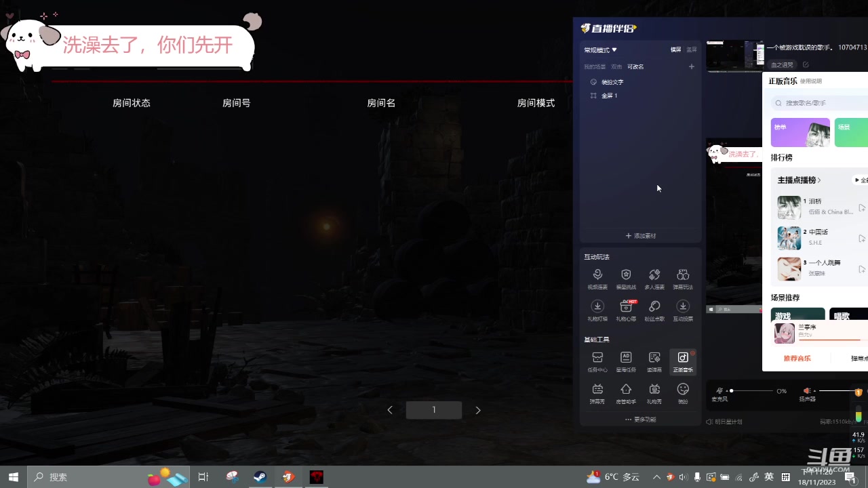
Task: Select 可改名 scene tab
Action: click(x=635, y=67)
